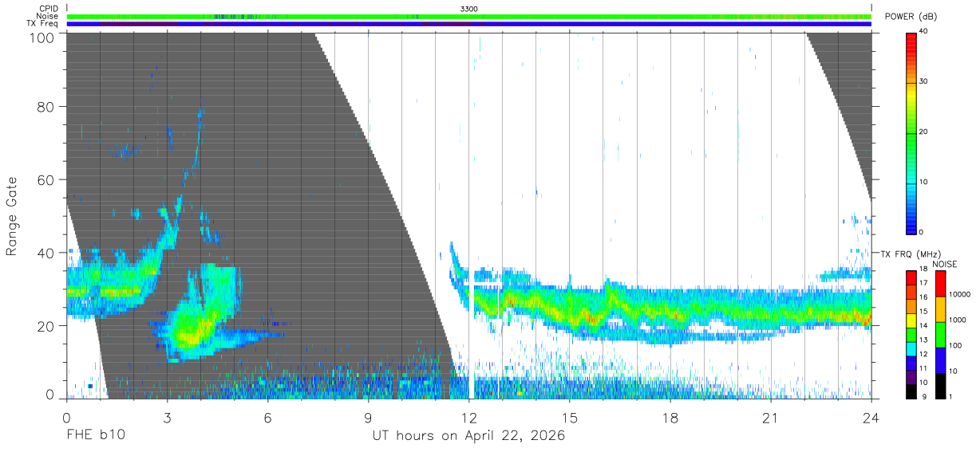The height and width of the screenshot is (452, 980).
Task: Click the 100 tick on NOISE legend
Action: [956, 345]
